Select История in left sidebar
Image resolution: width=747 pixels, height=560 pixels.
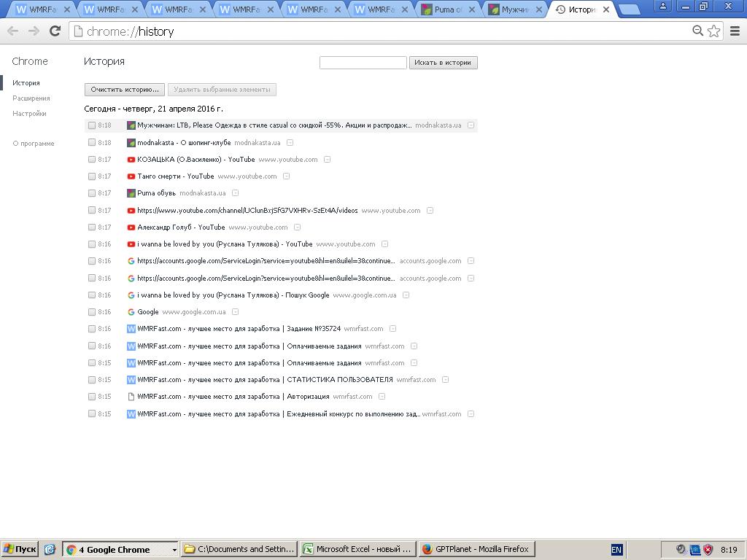tap(26, 83)
